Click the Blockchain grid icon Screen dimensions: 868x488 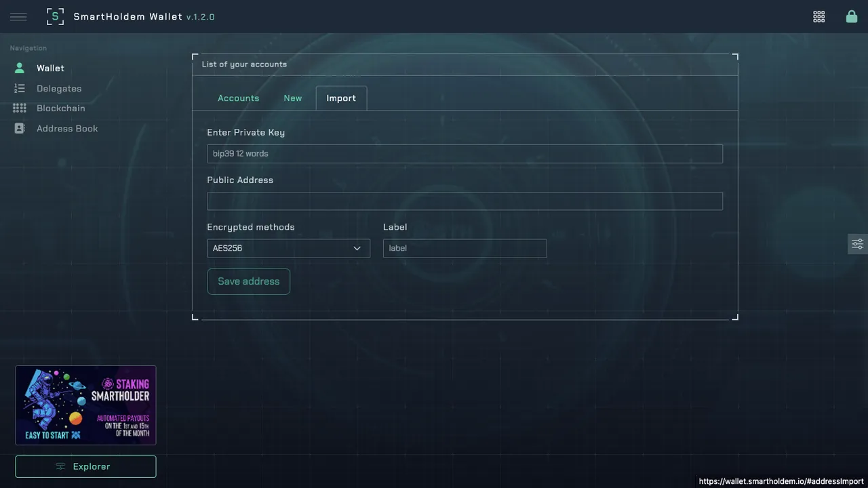tap(20, 108)
